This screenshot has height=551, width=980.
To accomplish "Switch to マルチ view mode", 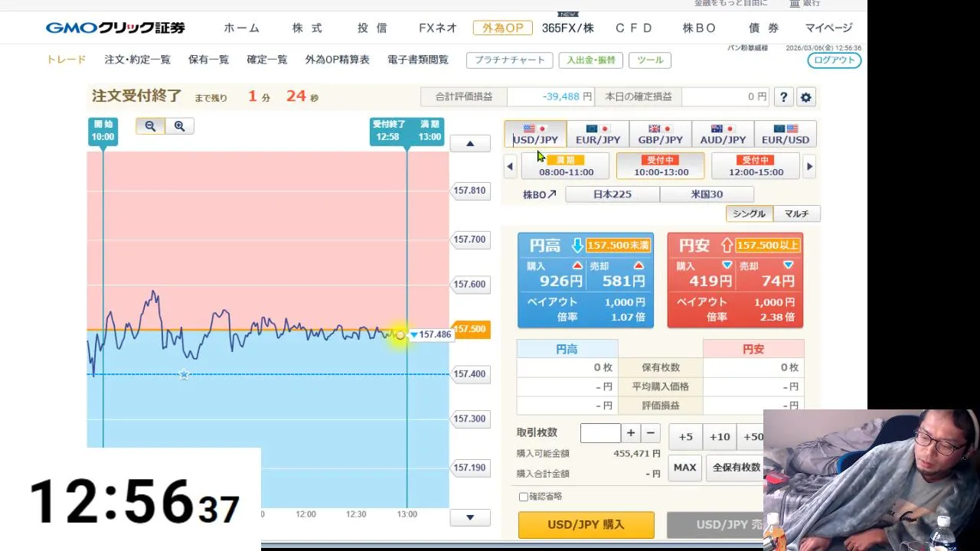I will pyautogui.click(x=796, y=214).
